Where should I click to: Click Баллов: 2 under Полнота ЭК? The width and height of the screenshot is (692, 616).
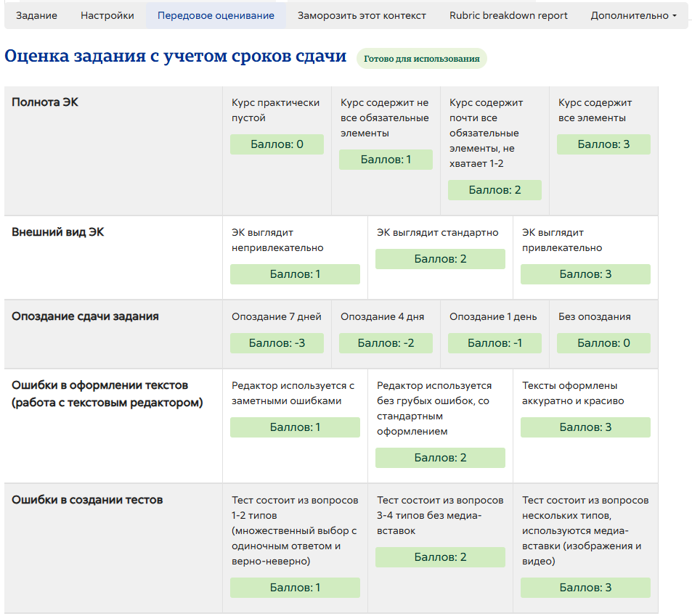[494, 190]
